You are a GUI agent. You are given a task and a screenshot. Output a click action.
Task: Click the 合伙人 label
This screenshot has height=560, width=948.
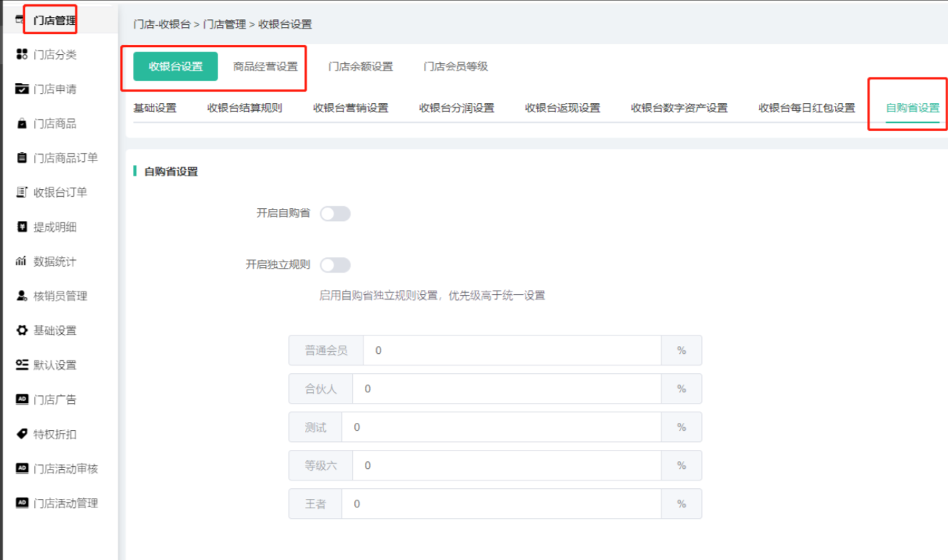click(321, 389)
